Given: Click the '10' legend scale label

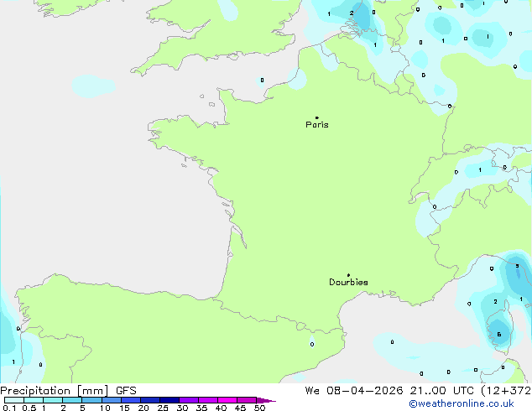Looking at the screenshot, I should click(x=105, y=408).
